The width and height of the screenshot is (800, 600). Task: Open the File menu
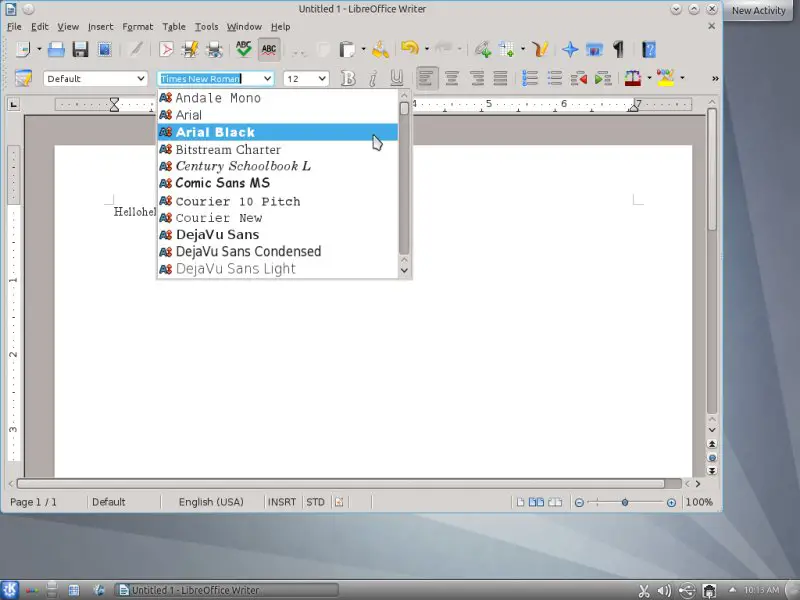pos(14,27)
